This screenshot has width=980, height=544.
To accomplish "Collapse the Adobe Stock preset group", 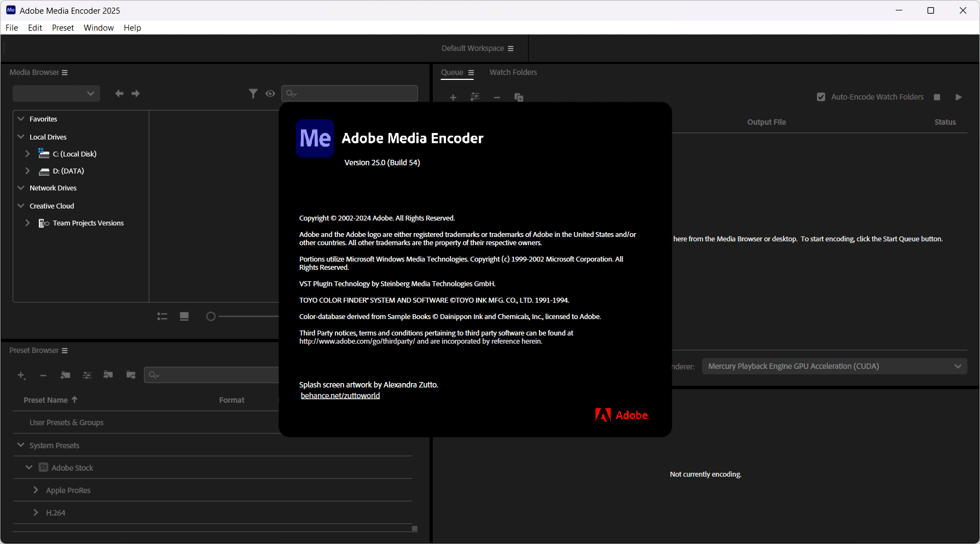I will 29,467.
